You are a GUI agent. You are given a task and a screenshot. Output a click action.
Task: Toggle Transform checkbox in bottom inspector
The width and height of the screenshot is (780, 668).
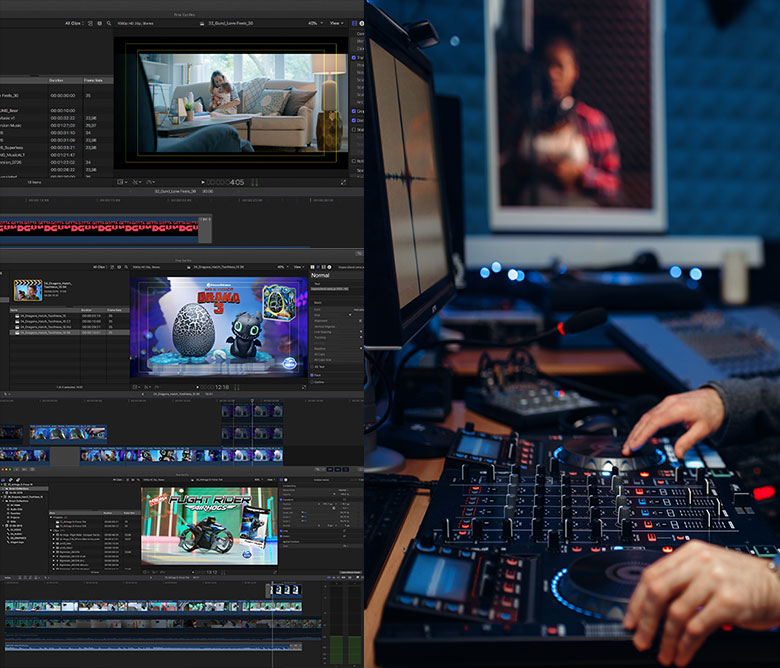click(x=281, y=499)
